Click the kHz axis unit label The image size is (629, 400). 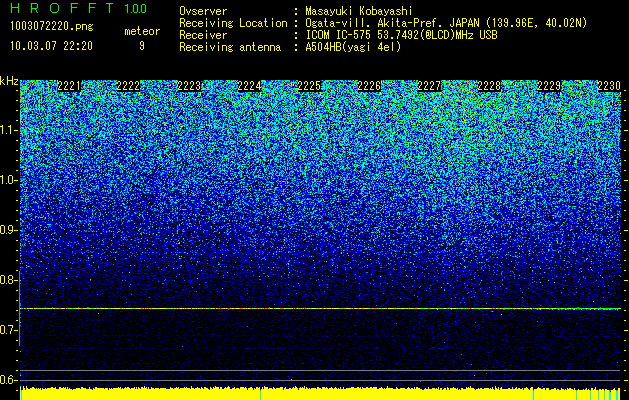(9, 81)
